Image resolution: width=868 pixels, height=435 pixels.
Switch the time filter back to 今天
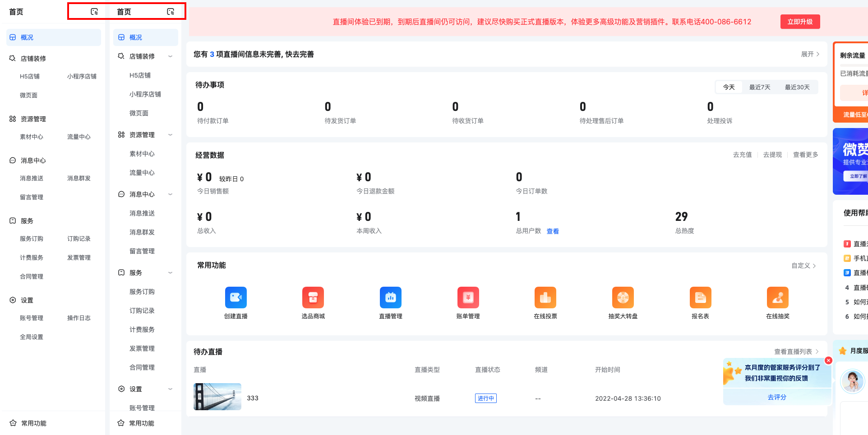(729, 87)
